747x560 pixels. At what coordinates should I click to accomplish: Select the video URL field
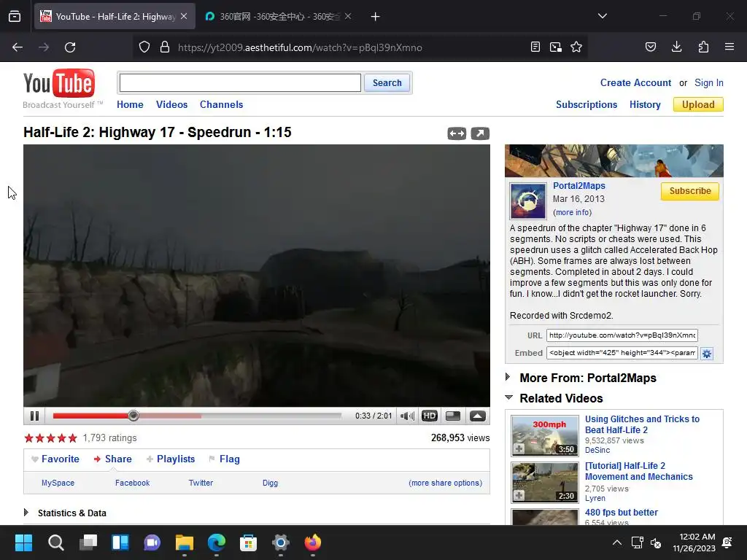tap(622, 335)
